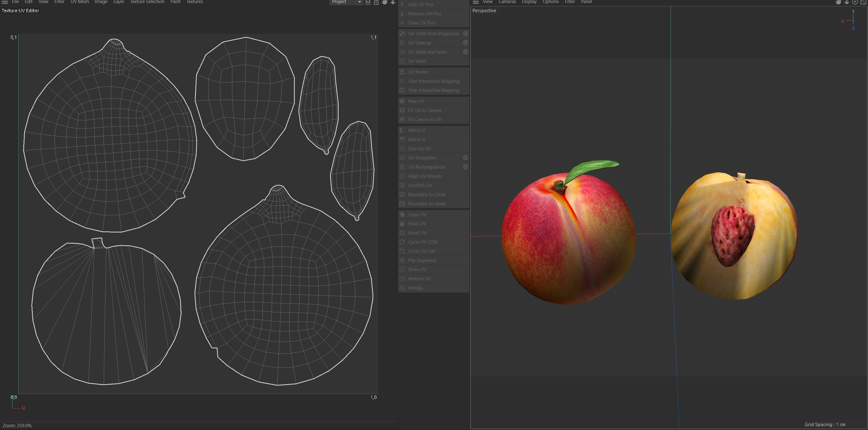Click Boundary to Circle command
868x430 pixels.
(426, 195)
